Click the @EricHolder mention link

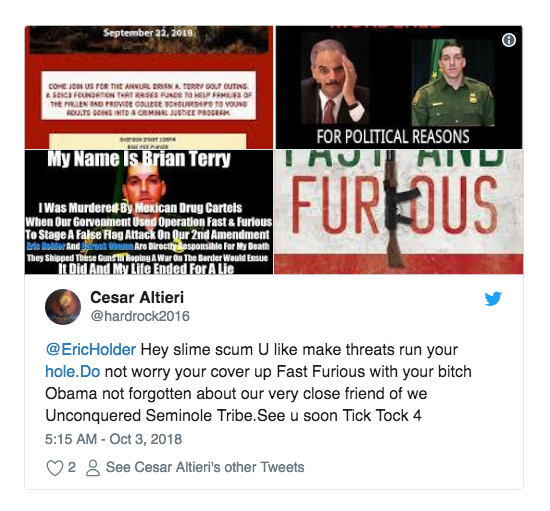point(90,350)
